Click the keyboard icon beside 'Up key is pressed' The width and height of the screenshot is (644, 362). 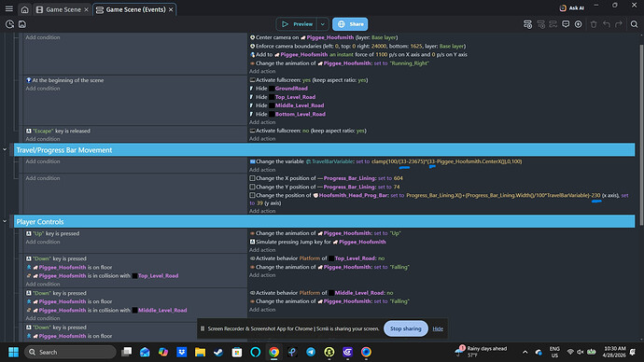click(x=28, y=233)
